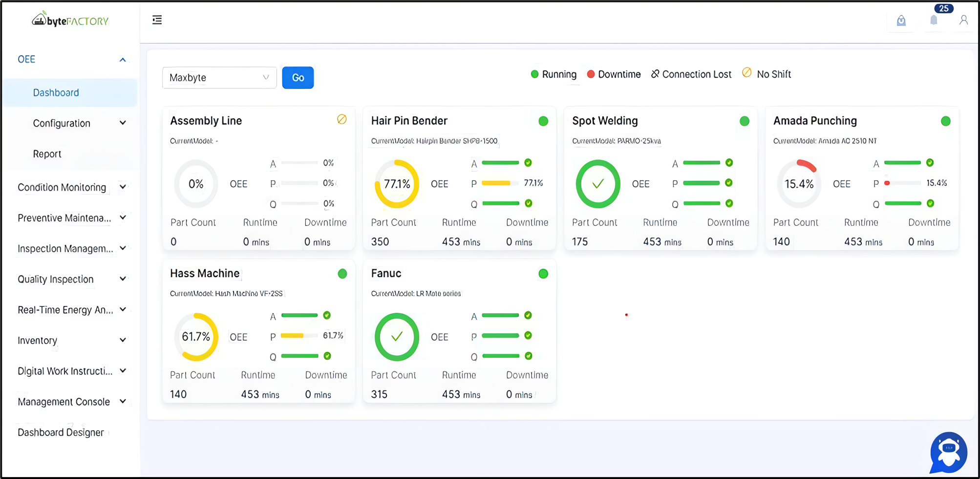Open the chatbot assistant icon
This screenshot has width=980, height=479.
click(948, 452)
